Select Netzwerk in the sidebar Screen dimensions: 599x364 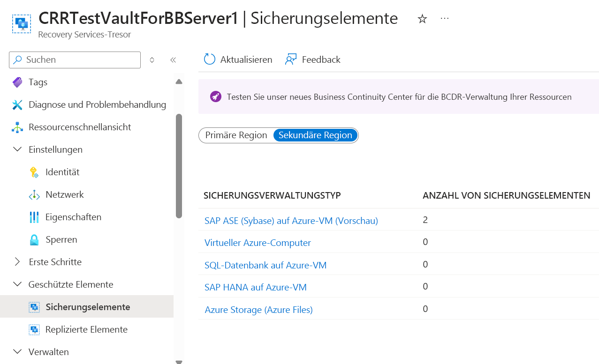tap(65, 194)
